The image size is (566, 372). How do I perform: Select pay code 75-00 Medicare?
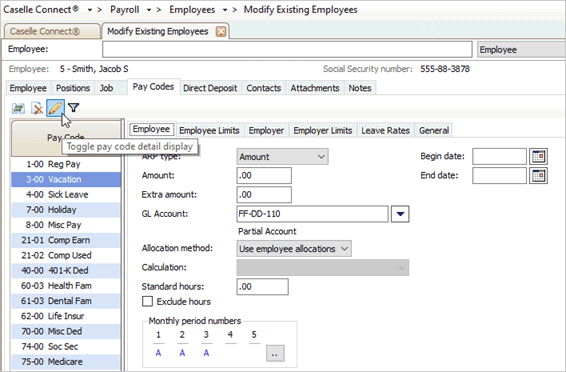coord(66,362)
